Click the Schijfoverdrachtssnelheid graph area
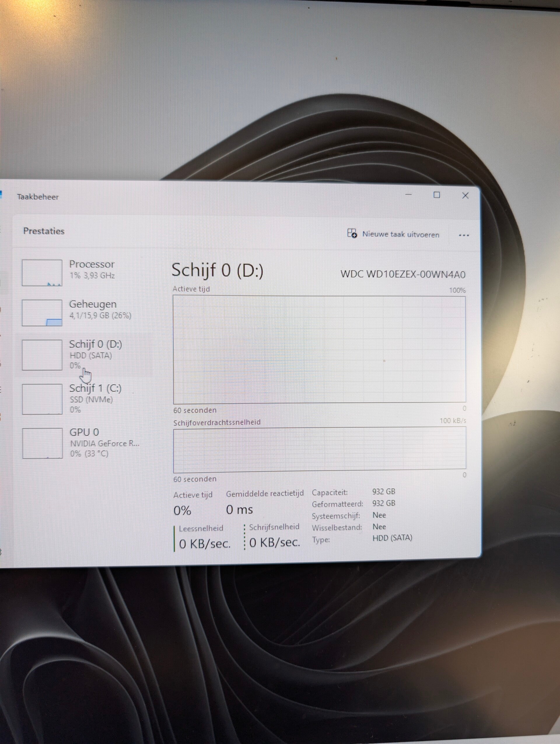This screenshot has height=744, width=560. 320,449
